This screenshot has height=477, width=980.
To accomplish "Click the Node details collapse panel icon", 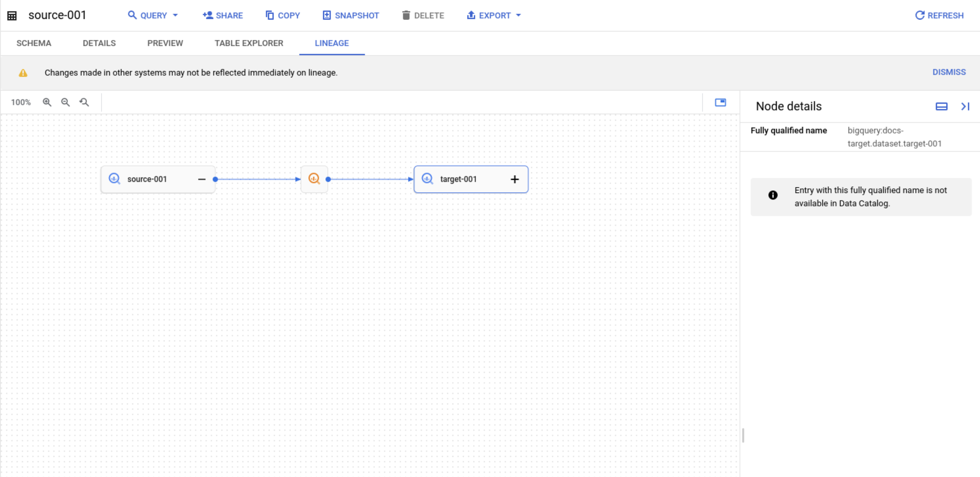I will pos(965,106).
